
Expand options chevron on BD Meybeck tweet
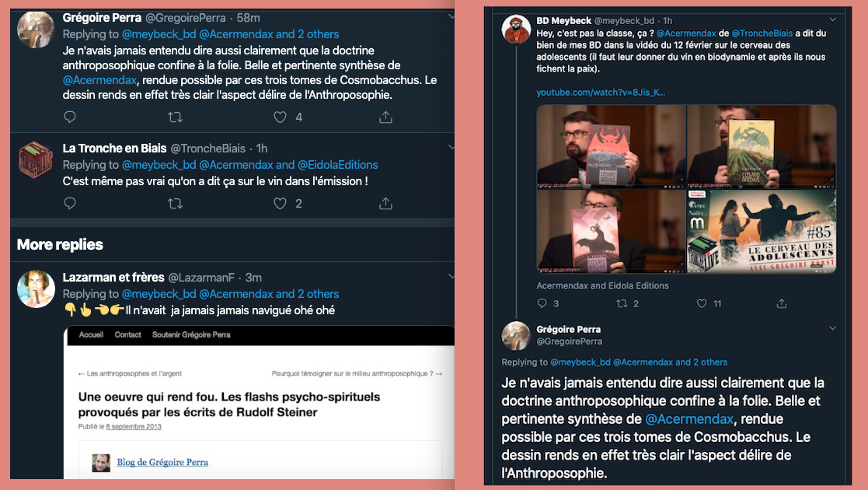tap(832, 20)
